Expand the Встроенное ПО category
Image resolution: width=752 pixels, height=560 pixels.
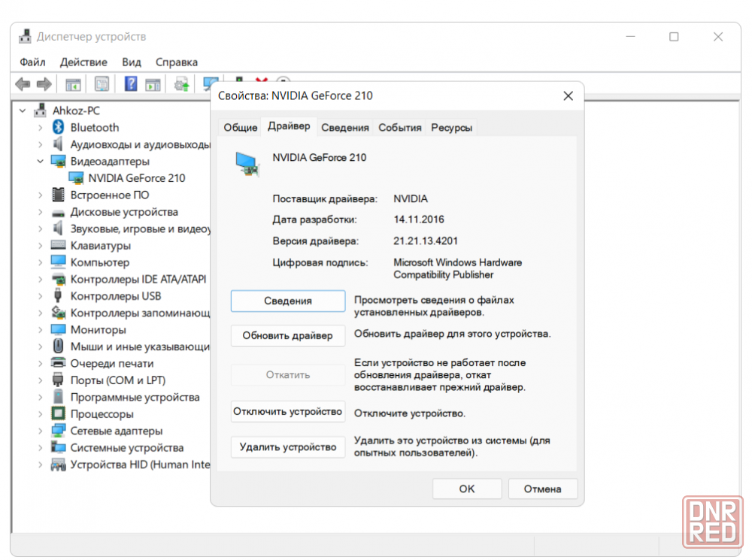[x=41, y=195]
